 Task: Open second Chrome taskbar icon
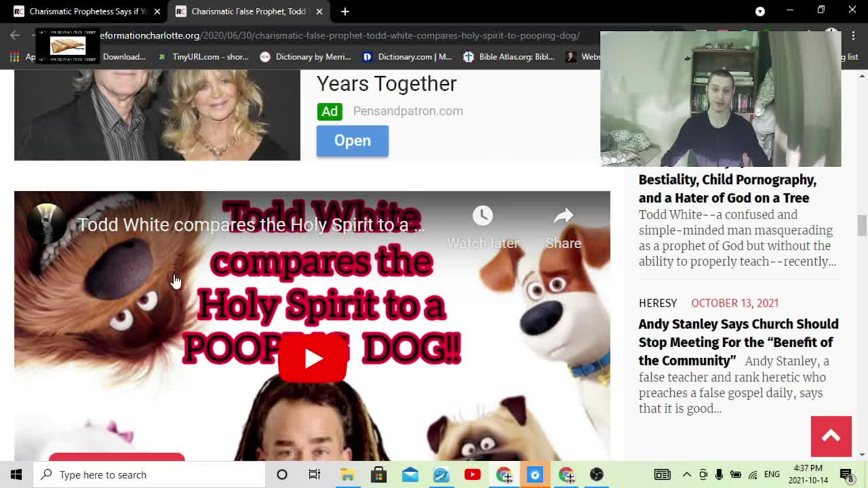(566, 474)
